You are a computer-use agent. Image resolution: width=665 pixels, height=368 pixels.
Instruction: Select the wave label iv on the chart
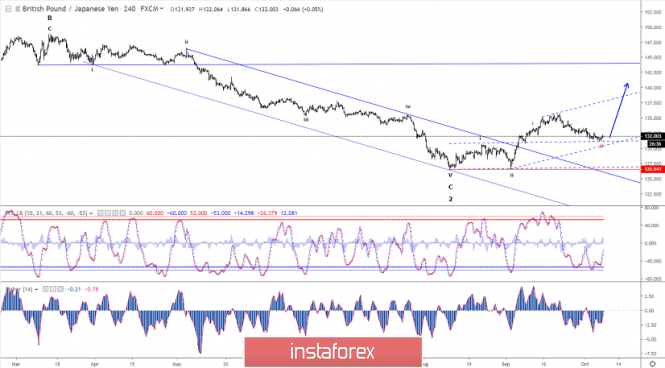(x=408, y=107)
